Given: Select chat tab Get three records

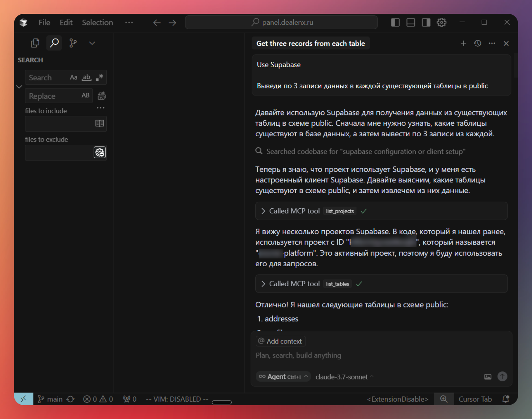Looking at the screenshot, I should (311, 43).
